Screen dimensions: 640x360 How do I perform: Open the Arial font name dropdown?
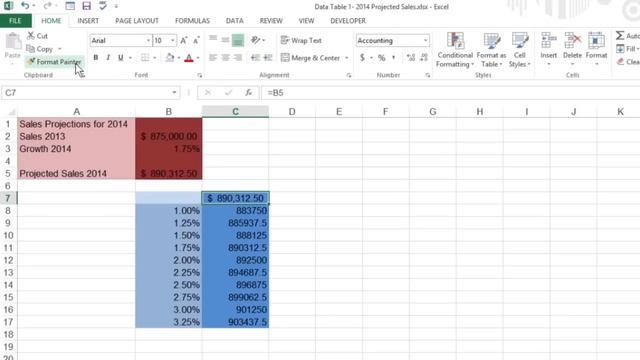point(148,40)
